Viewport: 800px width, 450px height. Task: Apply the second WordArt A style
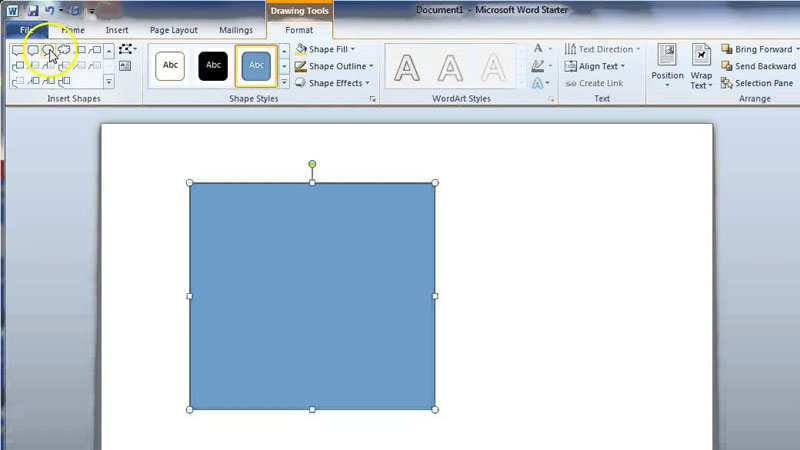[450, 67]
